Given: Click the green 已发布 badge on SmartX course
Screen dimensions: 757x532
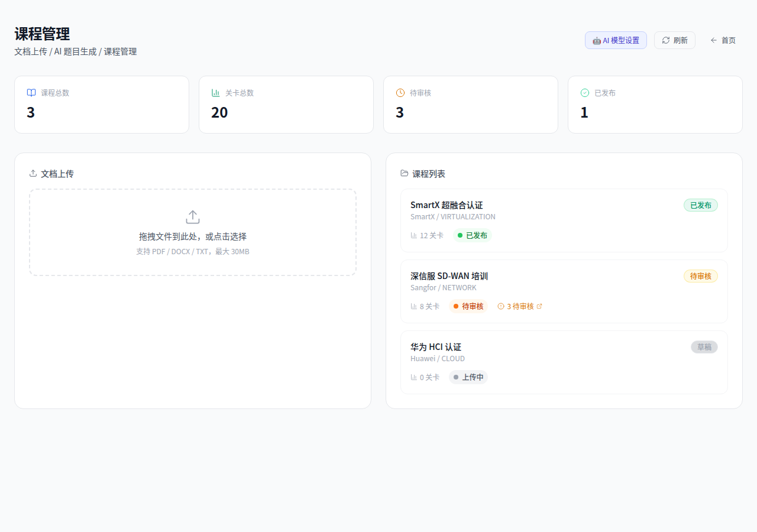Looking at the screenshot, I should click(700, 205).
